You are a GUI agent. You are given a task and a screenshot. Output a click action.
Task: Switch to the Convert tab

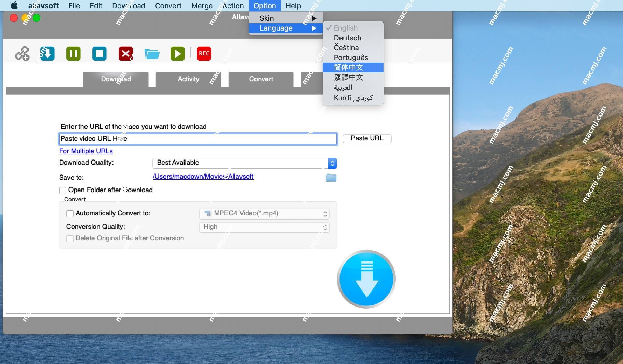click(x=261, y=79)
